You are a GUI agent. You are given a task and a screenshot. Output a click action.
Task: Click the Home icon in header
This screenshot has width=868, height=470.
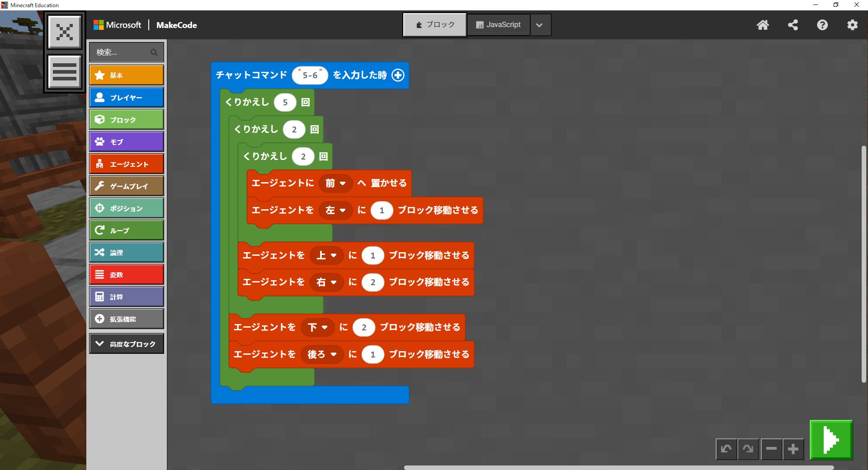pyautogui.click(x=763, y=25)
